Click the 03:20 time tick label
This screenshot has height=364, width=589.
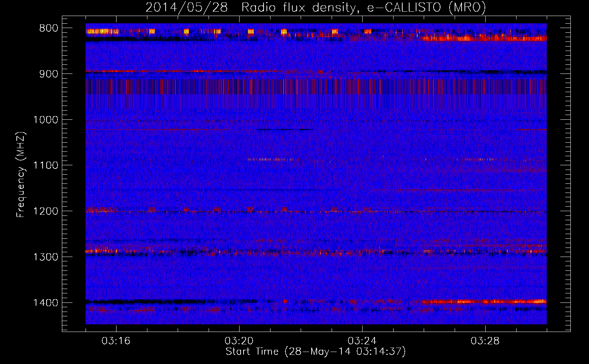click(239, 341)
